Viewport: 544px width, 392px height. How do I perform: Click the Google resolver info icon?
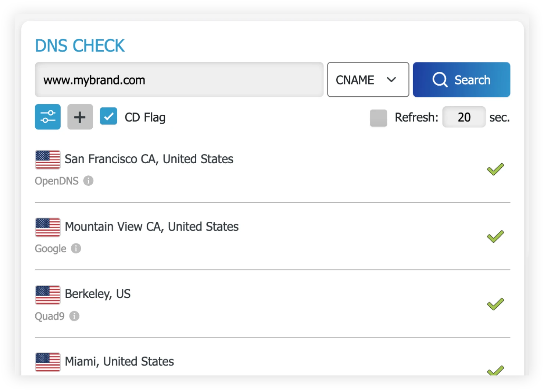[76, 248]
